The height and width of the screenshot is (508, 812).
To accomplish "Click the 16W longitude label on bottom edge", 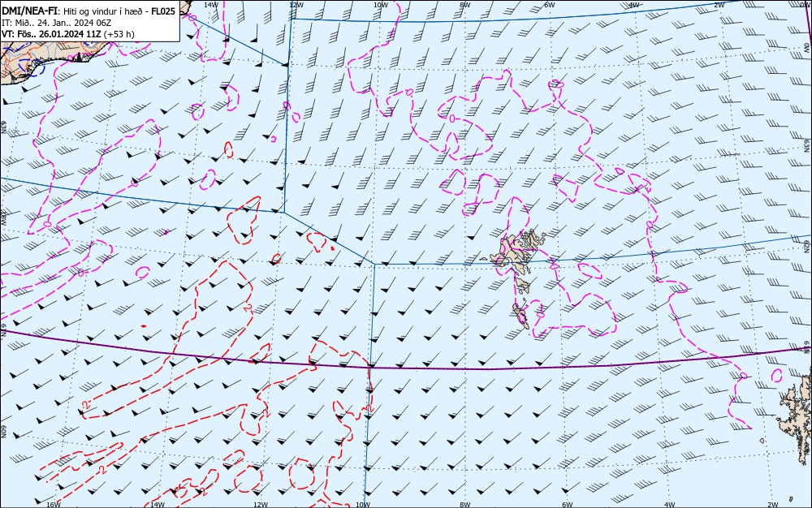I will click(54, 505).
